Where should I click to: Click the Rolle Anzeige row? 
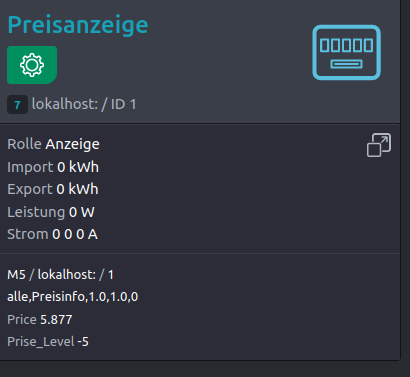coord(53,144)
